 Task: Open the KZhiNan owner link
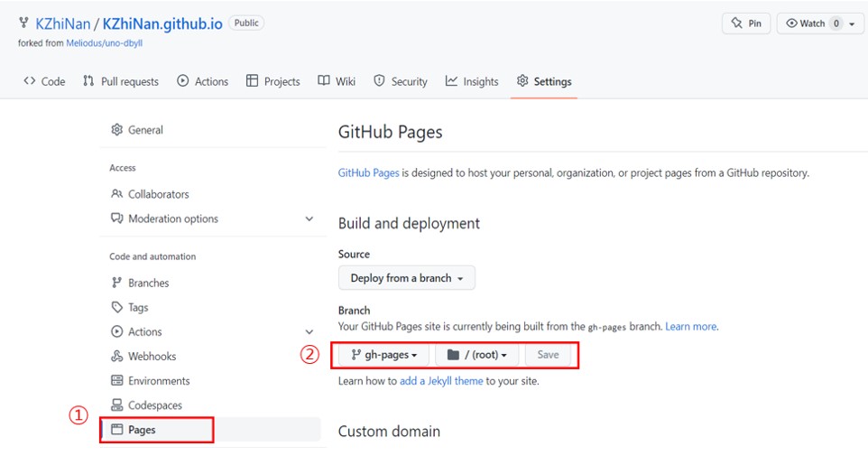coord(62,23)
